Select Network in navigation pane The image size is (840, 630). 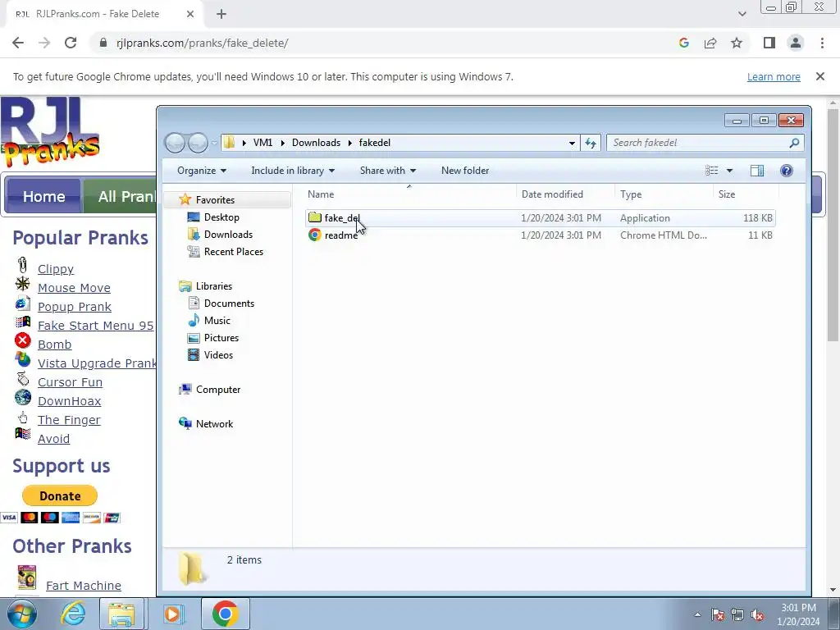pyautogui.click(x=214, y=424)
